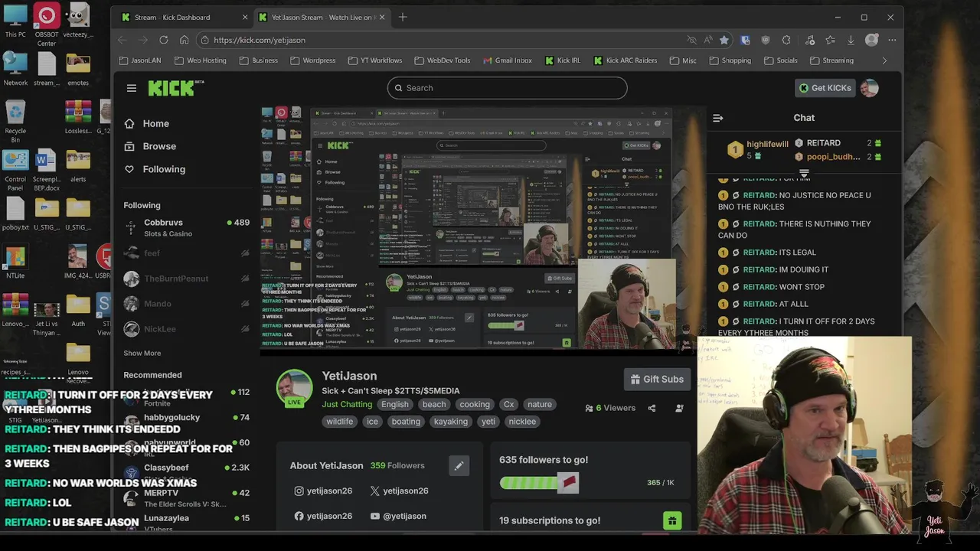
Task: Open TheBurntPeanut channel in Following list
Action: pyautogui.click(x=187, y=279)
